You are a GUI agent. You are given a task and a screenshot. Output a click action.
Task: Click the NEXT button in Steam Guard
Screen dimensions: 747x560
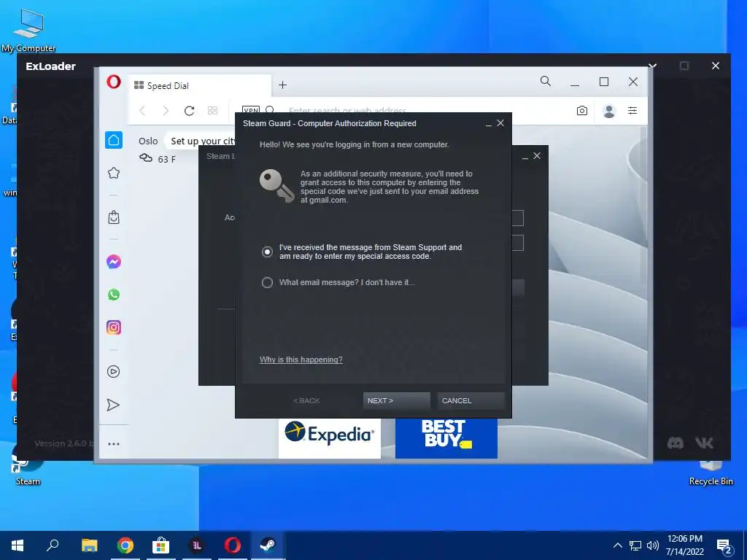[396, 400]
